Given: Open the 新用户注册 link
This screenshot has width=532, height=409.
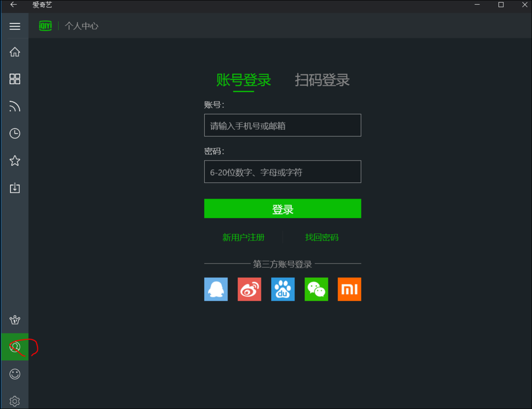Looking at the screenshot, I should pos(243,238).
